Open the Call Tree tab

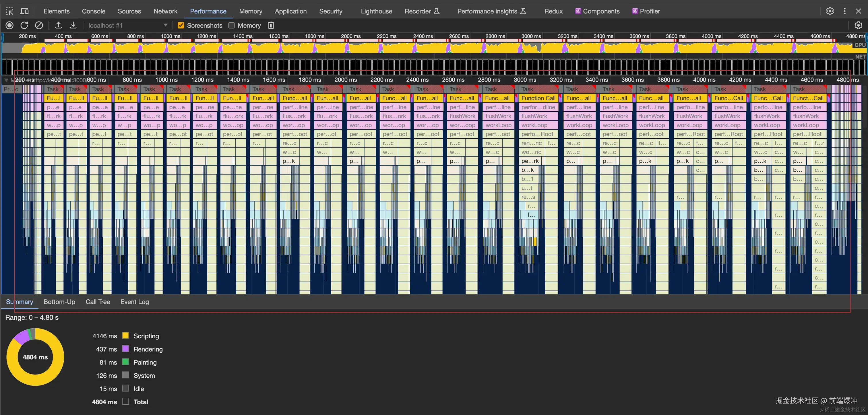(x=98, y=302)
